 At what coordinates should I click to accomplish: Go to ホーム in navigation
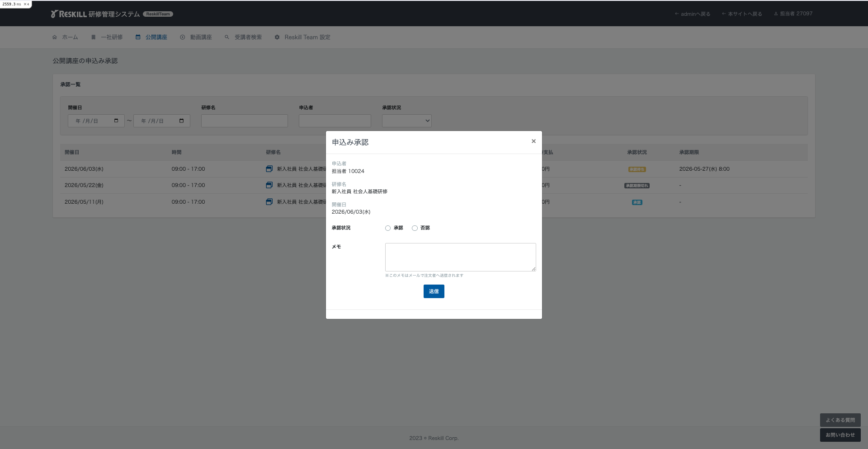click(x=66, y=37)
